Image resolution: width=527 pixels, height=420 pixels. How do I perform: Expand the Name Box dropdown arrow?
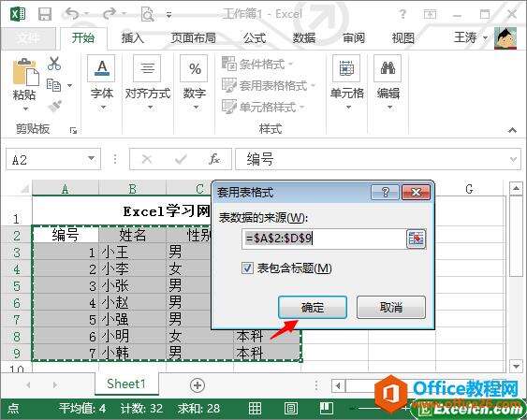(91, 158)
